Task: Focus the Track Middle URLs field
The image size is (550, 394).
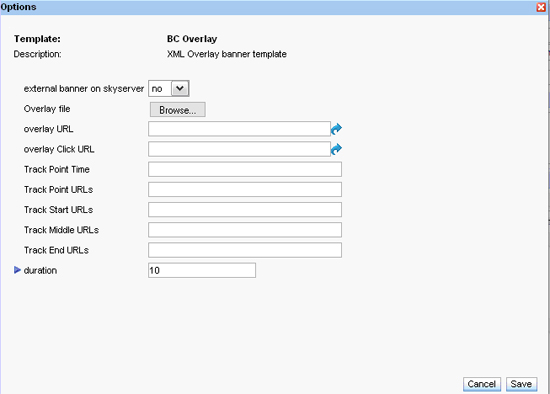Action: 245,230
